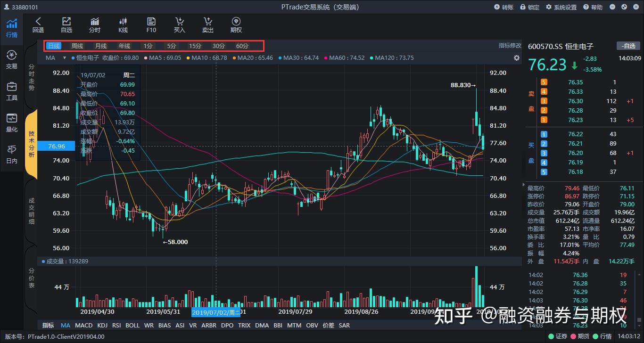Open 交易 trading in left sidebar
This screenshot has height=343, width=644.
click(12, 60)
